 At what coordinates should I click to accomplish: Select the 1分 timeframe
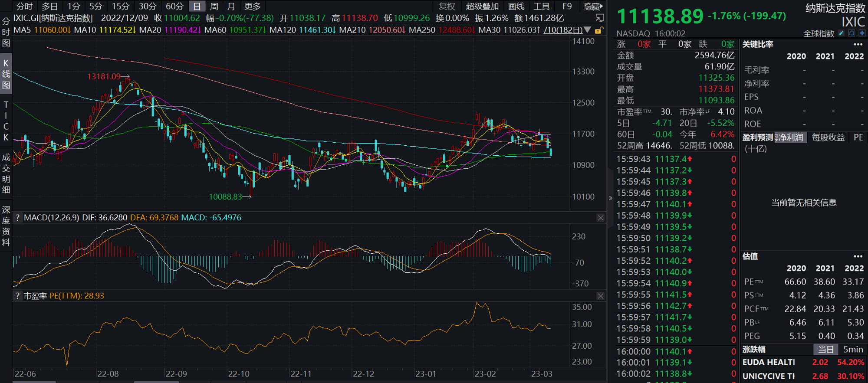[x=74, y=6]
